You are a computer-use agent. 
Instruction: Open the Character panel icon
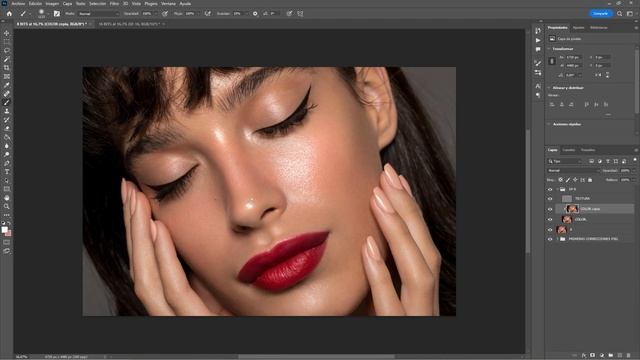[538, 86]
